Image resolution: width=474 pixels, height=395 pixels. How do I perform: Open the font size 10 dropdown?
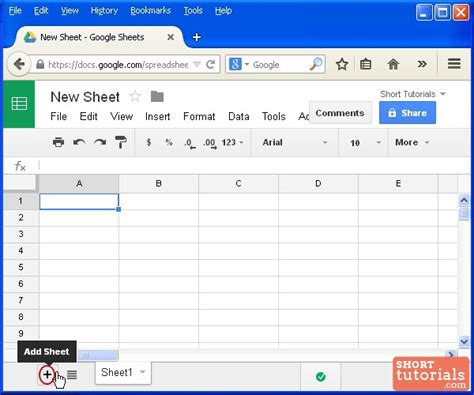tap(364, 143)
